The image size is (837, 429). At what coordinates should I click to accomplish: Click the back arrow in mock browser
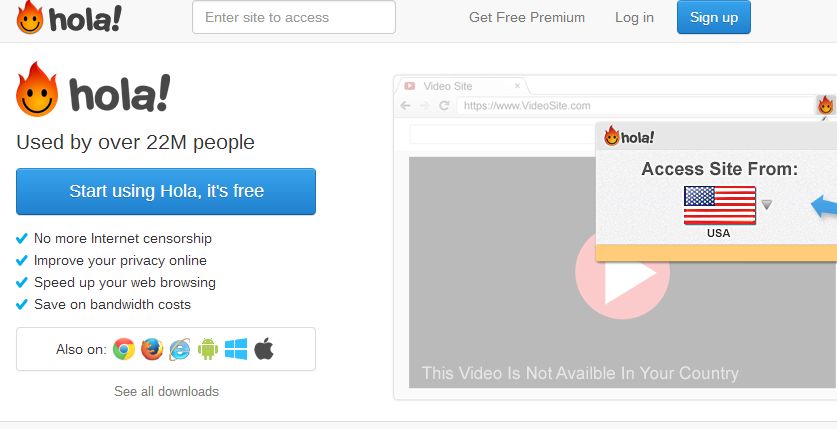[406, 106]
